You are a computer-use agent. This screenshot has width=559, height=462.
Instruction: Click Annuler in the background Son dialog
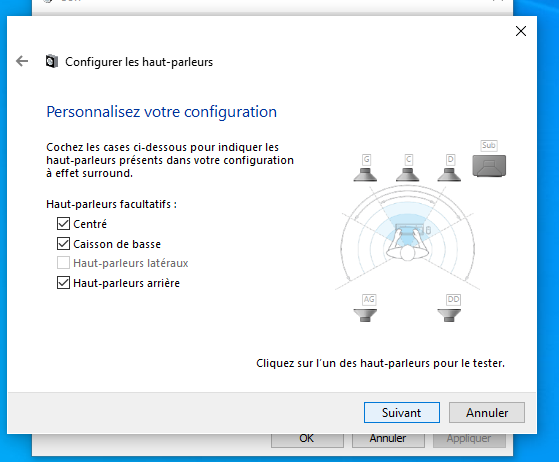tap(388, 439)
